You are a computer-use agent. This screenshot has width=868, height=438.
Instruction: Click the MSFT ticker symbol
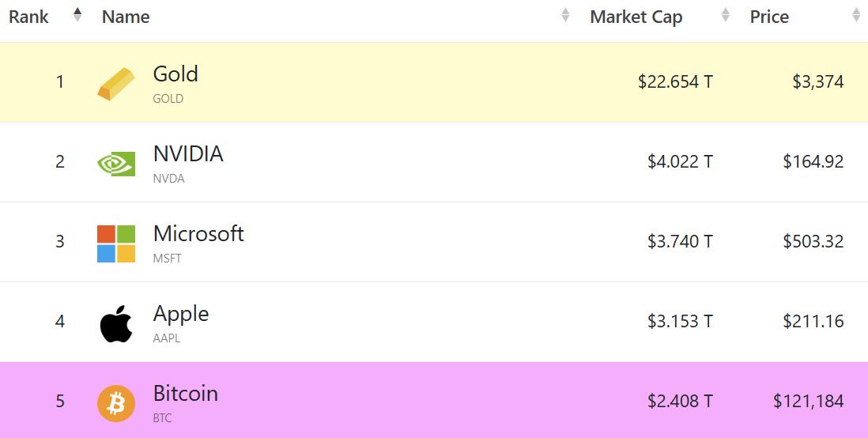click(167, 258)
